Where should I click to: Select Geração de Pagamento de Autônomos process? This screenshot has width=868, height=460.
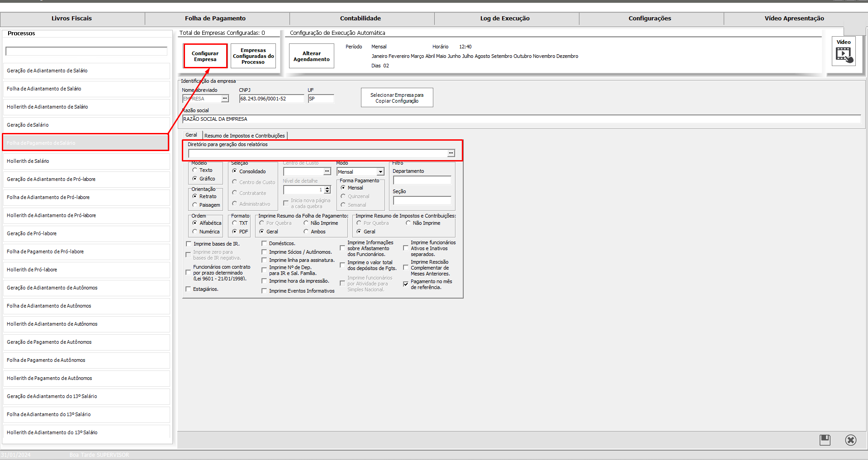tap(86, 342)
